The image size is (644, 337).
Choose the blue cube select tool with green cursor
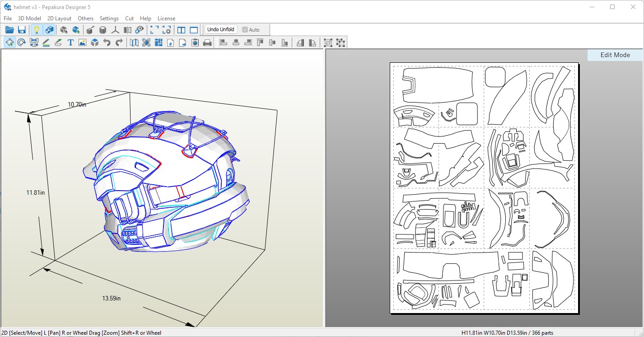point(76,30)
